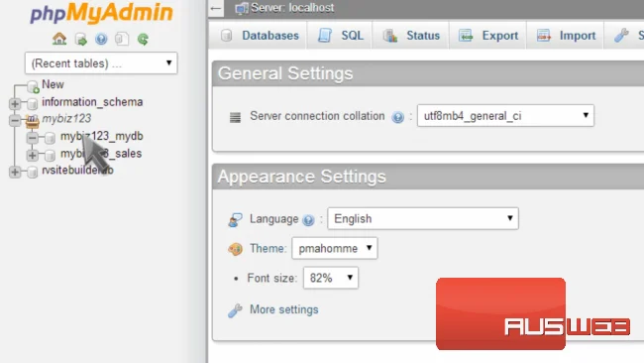Click the Language person icon
The width and height of the screenshot is (644, 363).
[x=236, y=220]
